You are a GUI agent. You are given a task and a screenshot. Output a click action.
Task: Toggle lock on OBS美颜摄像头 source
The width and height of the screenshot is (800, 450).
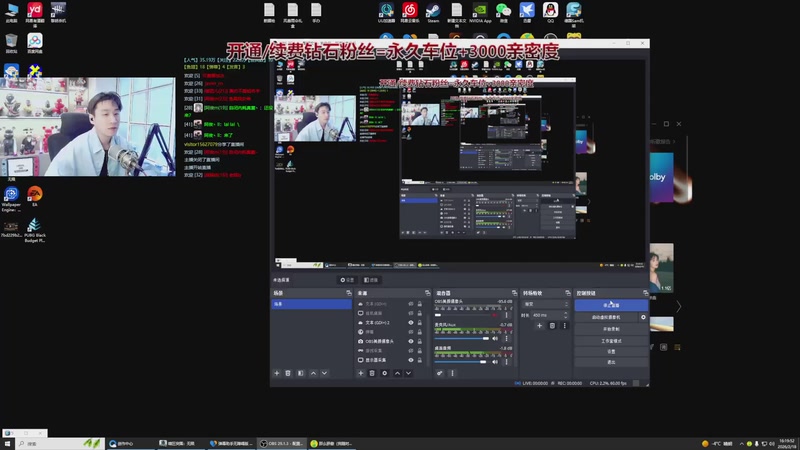(x=420, y=341)
